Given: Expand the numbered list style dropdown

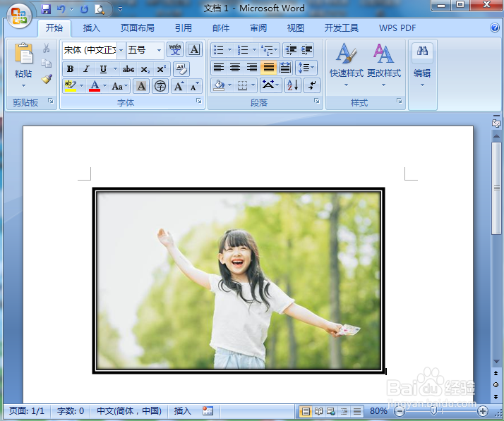Looking at the screenshot, I should [254, 50].
